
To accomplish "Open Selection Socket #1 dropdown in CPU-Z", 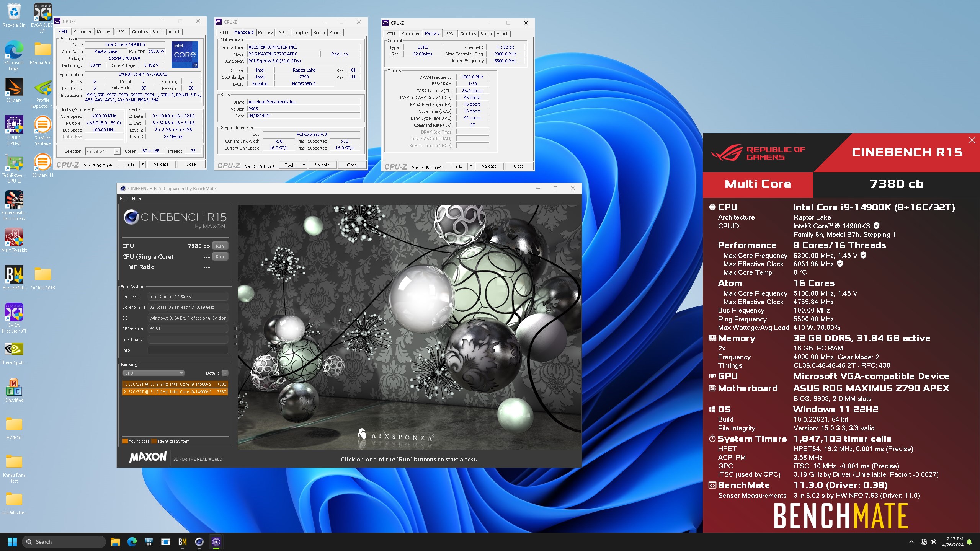I will click(x=103, y=152).
